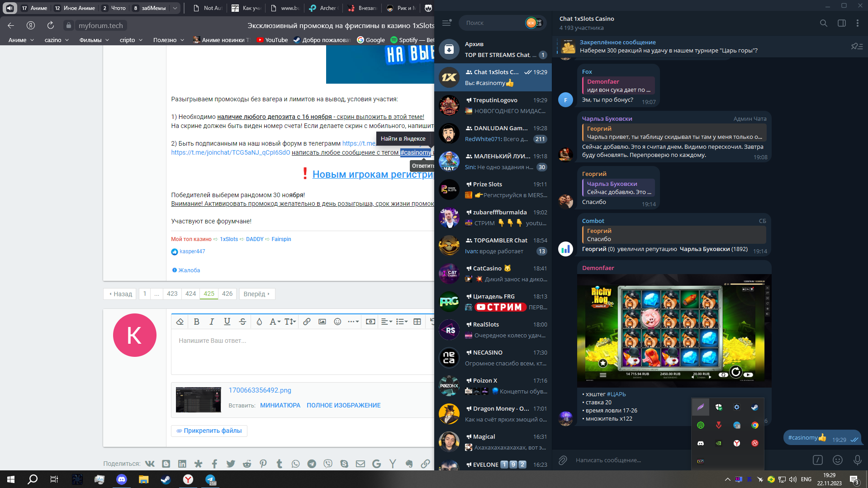Record a Telegram voice message

coord(857,460)
